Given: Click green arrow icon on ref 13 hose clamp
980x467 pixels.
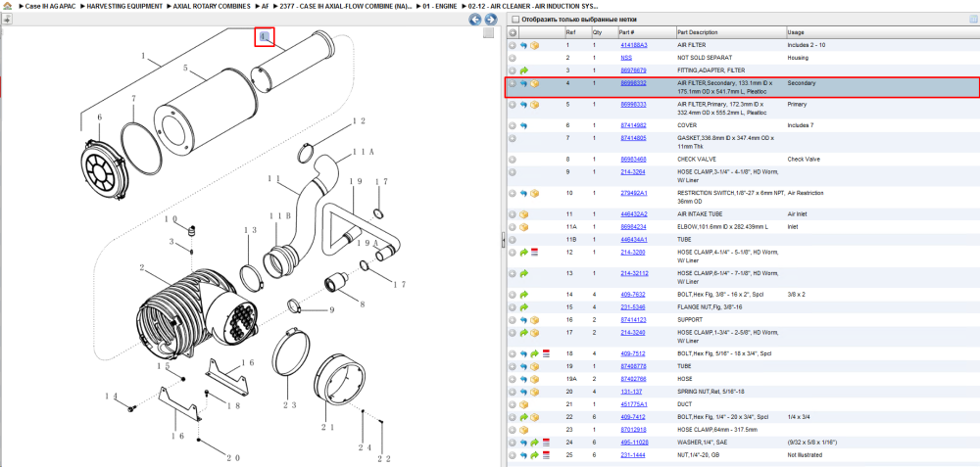Looking at the screenshot, I should click(x=523, y=273).
